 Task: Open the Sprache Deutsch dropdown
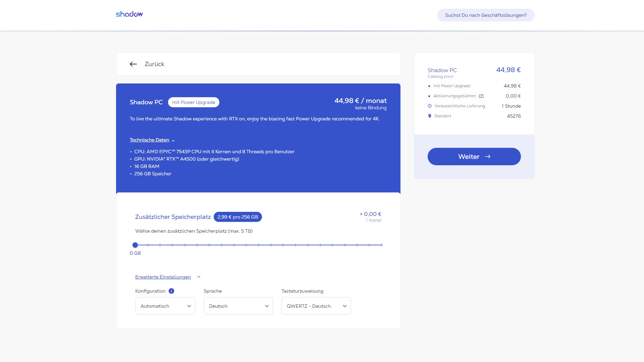(x=238, y=306)
